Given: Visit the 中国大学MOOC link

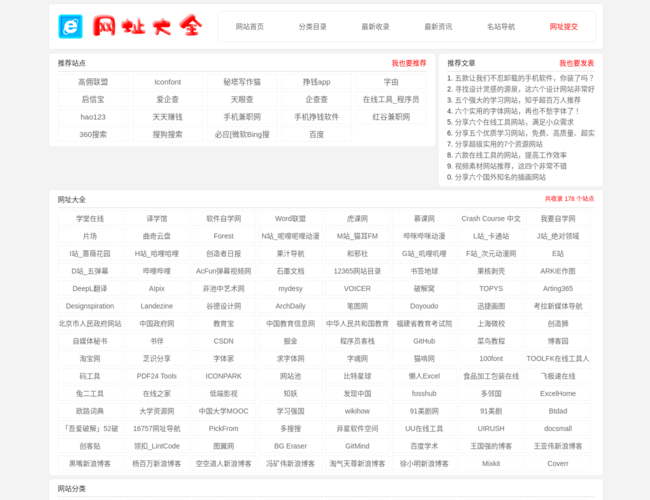Looking at the screenshot, I should coord(223,411).
